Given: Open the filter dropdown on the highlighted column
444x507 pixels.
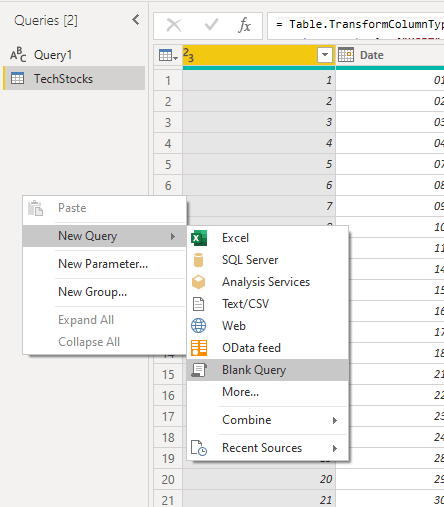Looking at the screenshot, I should pyautogui.click(x=325, y=55).
